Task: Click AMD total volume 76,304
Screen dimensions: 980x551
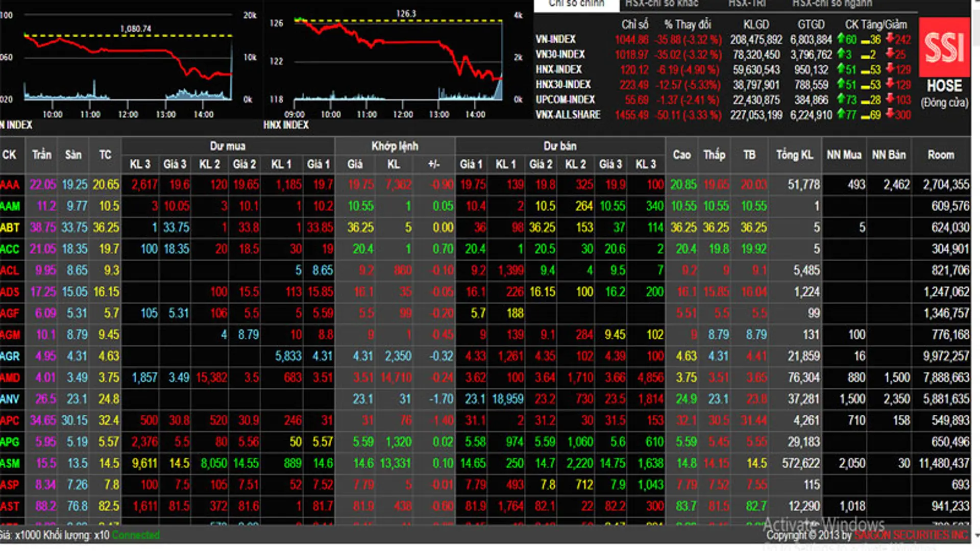Action: pyautogui.click(x=803, y=378)
